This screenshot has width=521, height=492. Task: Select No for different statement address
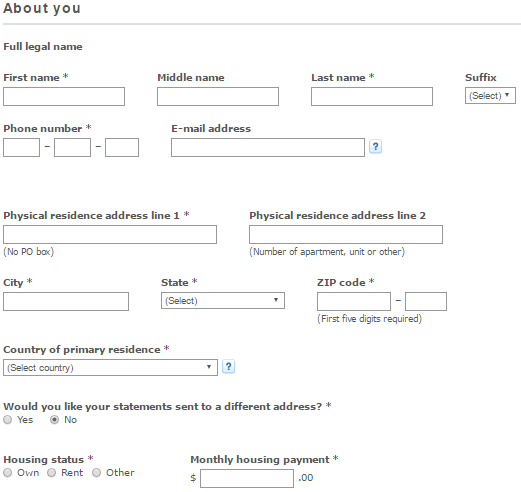[55, 420]
